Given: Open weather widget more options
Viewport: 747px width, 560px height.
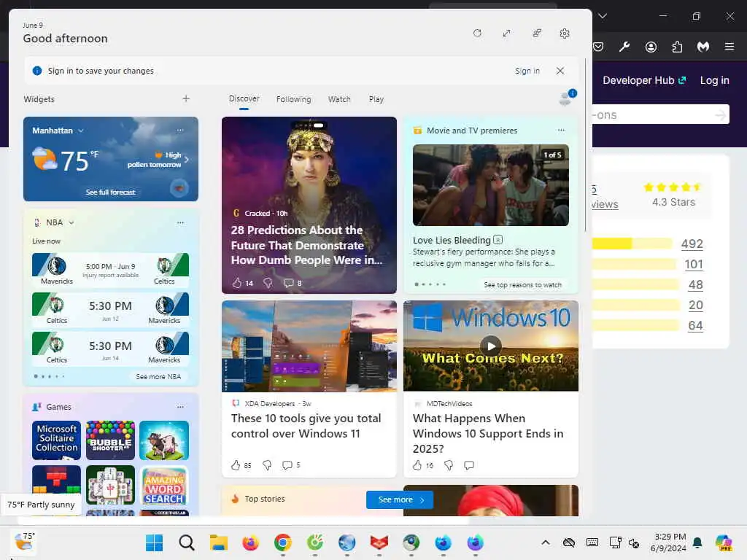Looking at the screenshot, I should click(180, 130).
